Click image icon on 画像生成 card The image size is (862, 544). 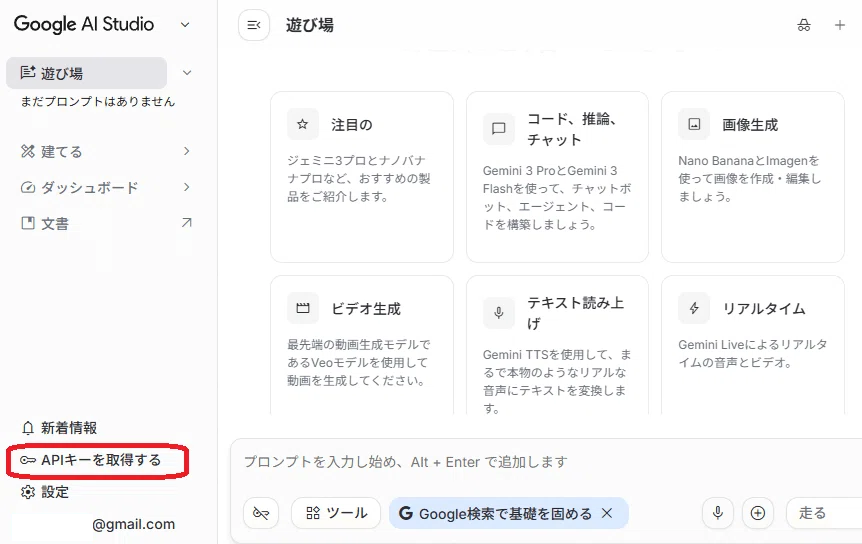(694, 124)
